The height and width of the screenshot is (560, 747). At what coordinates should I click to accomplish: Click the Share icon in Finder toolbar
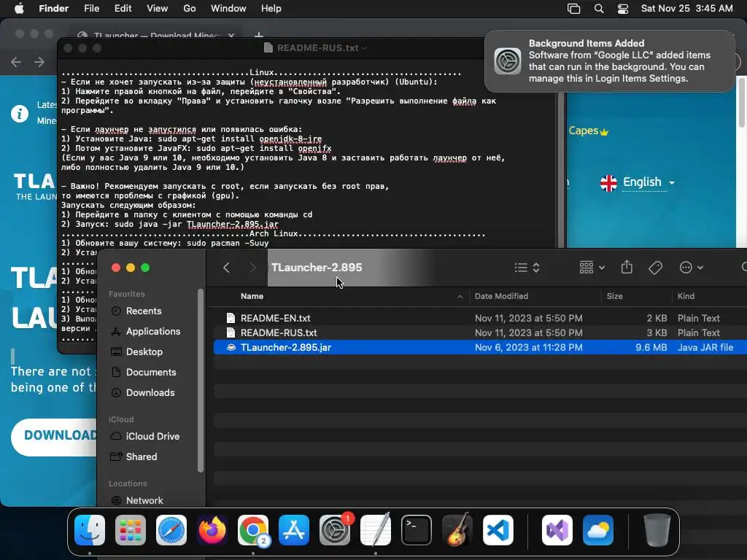(627, 267)
